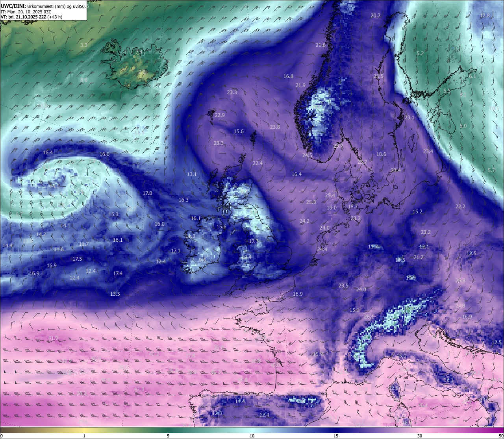
Task: Click the 16.8 value on the map
Action: pyautogui.click(x=289, y=76)
